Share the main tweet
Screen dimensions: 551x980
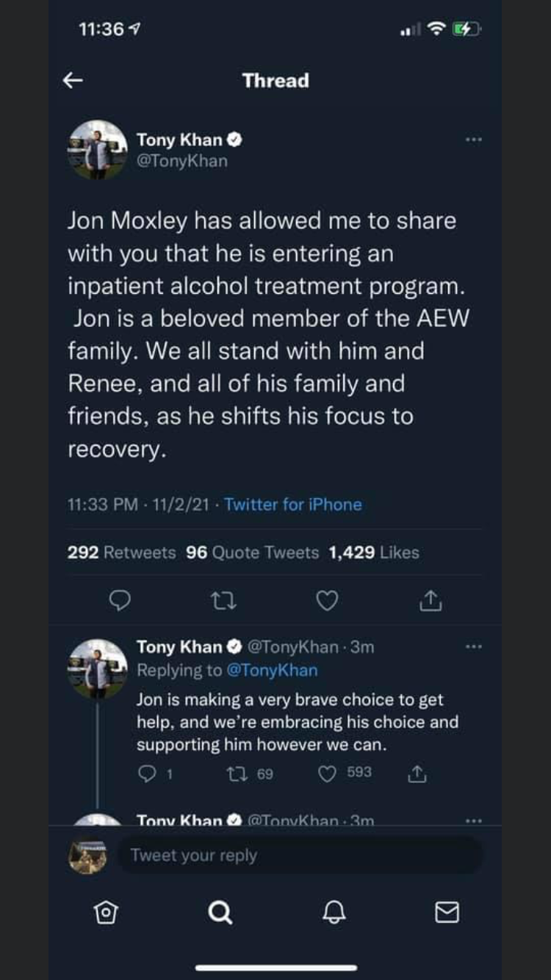pyautogui.click(x=431, y=602)
